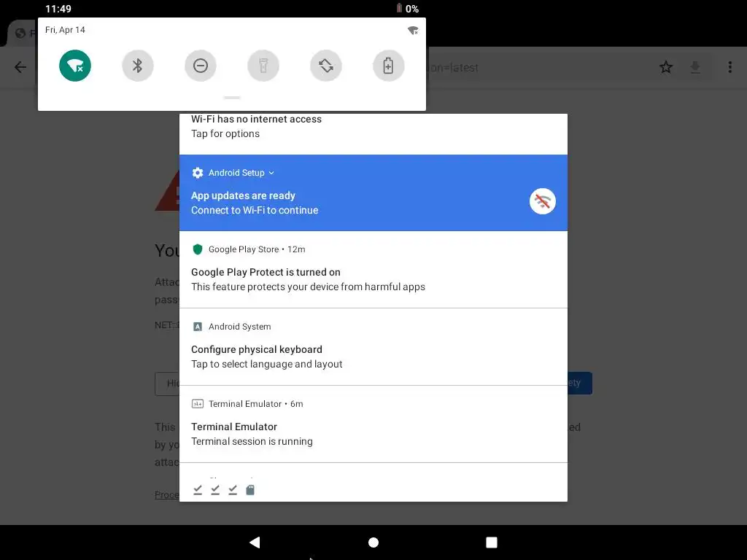747x560 pixels.
Task: Click the browser download icon
Action: [695, 67]
